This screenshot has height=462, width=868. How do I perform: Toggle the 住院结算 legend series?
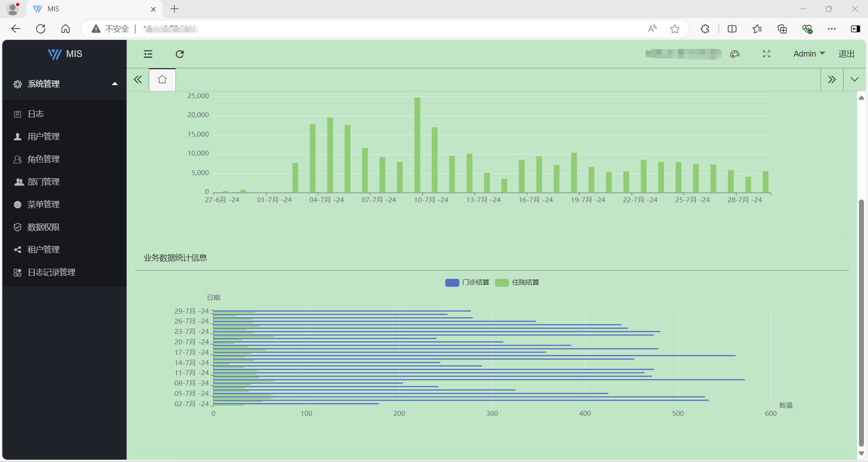click(517, 282)
